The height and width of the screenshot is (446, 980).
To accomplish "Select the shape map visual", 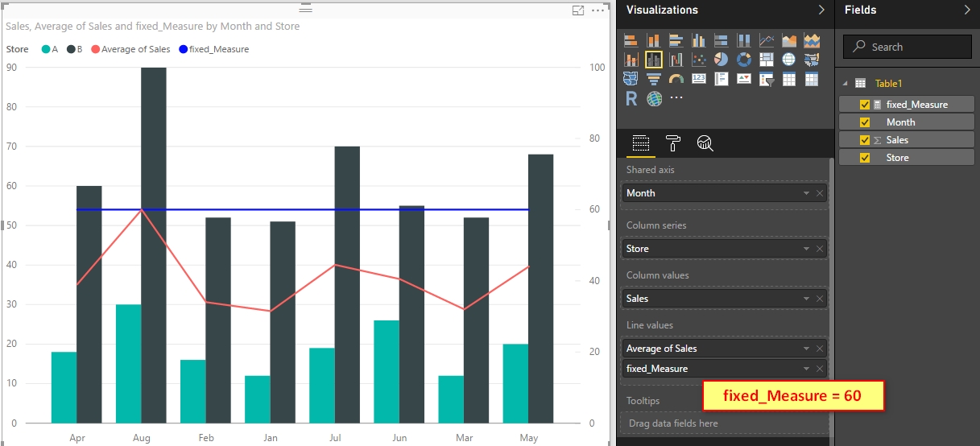I will 631,79.
